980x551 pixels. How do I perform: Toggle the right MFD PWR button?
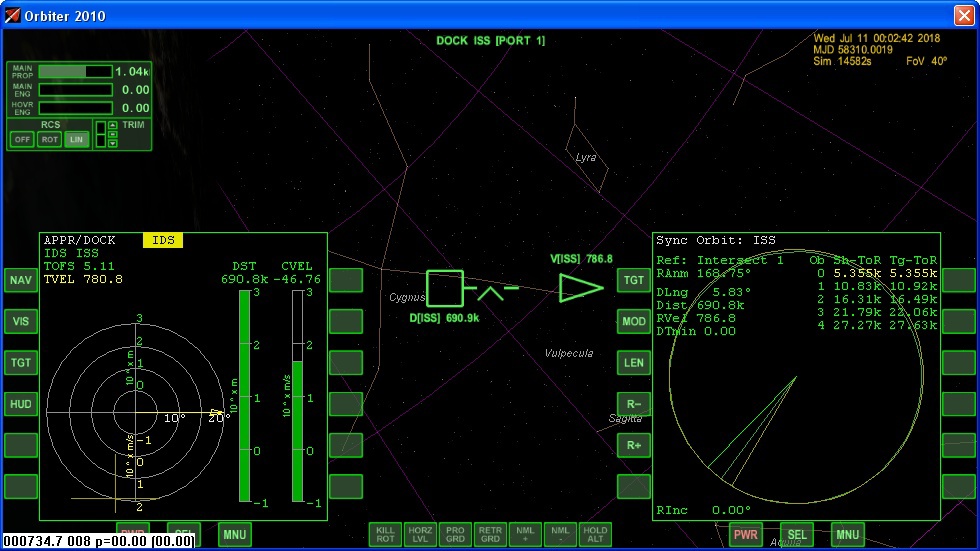(746, 535)
